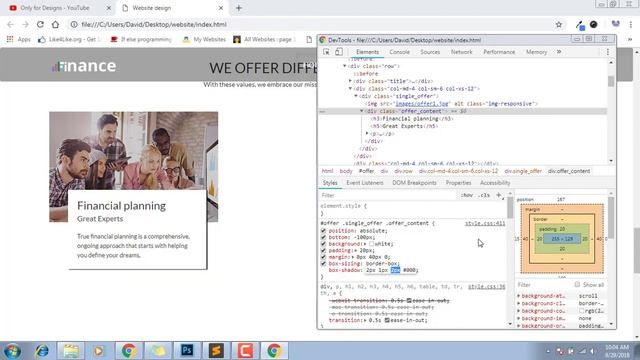Go to Chrome home page icon

click(55, 24)
